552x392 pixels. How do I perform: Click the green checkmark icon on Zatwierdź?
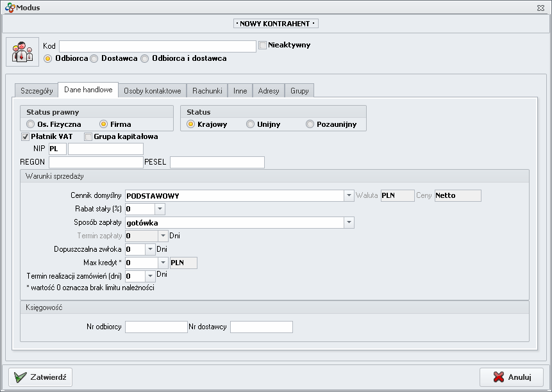pyautogui.click(x=20, y=377)
